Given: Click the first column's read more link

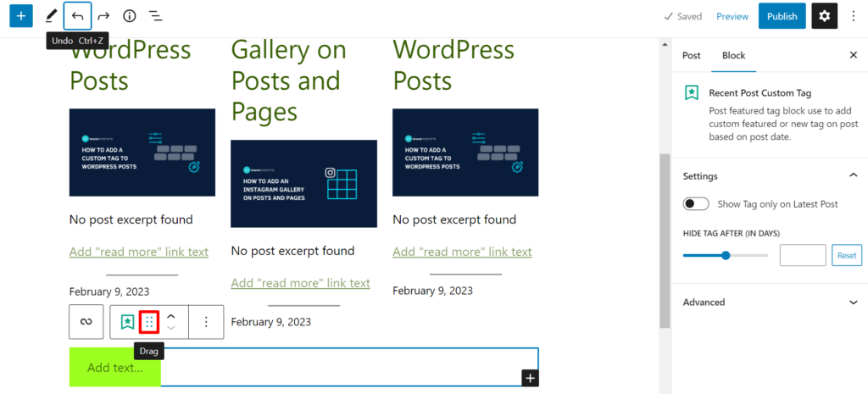Looking at the screenshot, I should click(x=138, y=252).
